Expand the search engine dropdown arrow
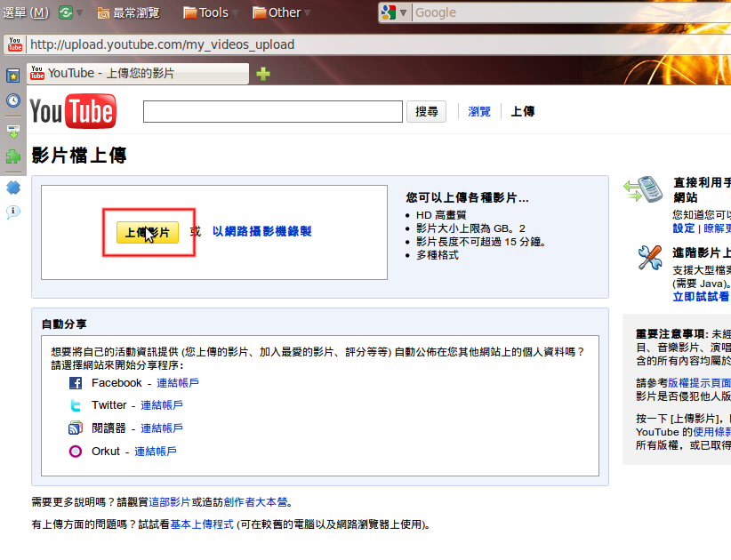The width and height of the screenshot is (731, 560). 403,12
